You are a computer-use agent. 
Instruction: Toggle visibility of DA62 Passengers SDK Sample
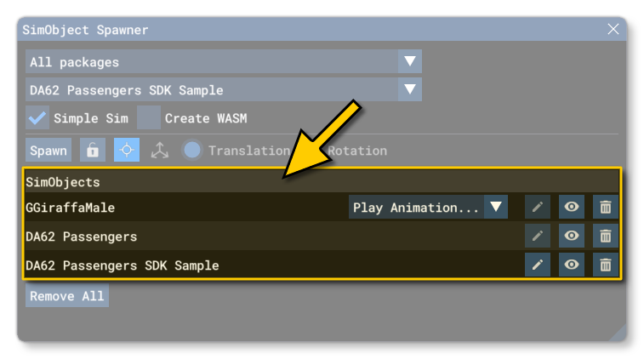click(572, 265)
